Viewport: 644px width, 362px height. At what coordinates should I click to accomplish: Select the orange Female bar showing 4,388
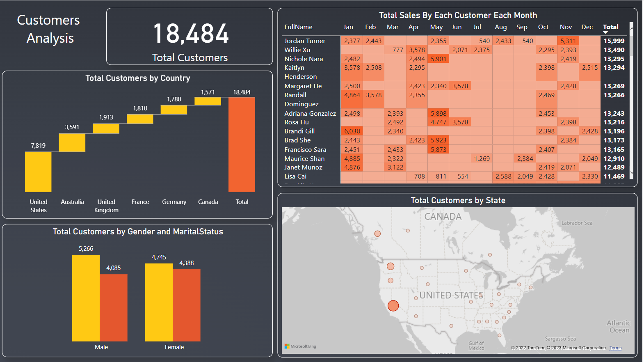tap(187, 305)
